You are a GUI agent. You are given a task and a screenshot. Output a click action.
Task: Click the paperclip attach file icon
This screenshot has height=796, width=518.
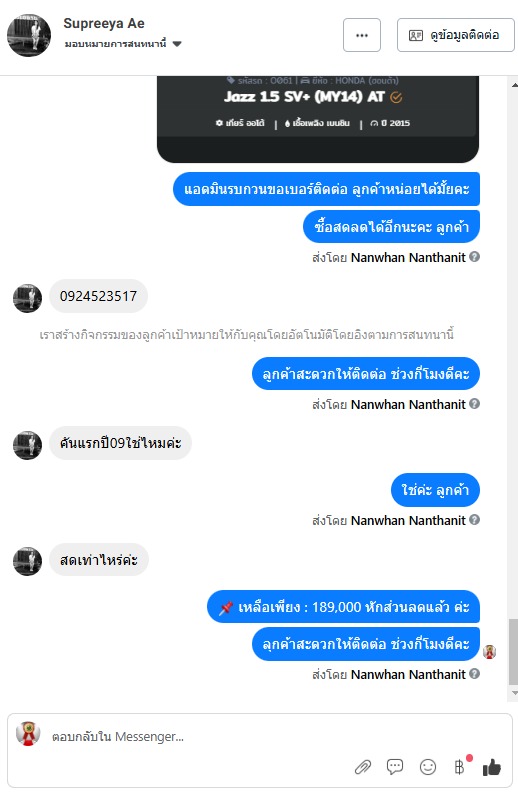click(x=363, y=767)
